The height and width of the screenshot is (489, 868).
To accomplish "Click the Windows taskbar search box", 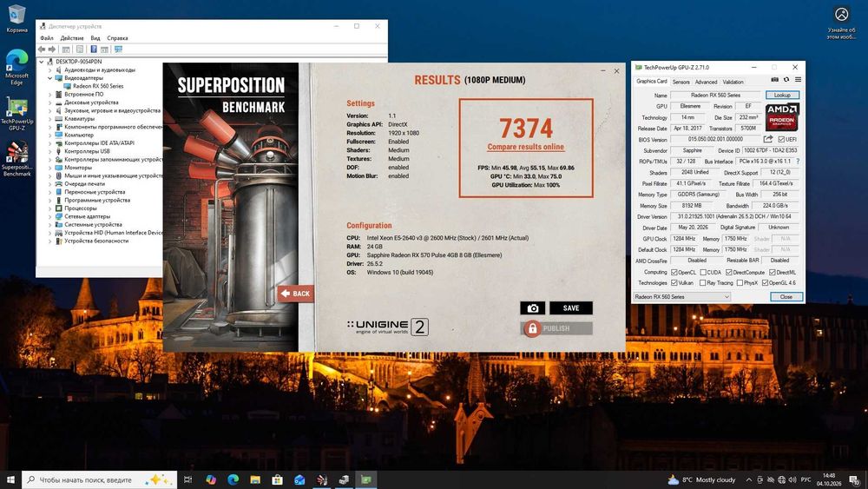I will (x=99, y=479).
